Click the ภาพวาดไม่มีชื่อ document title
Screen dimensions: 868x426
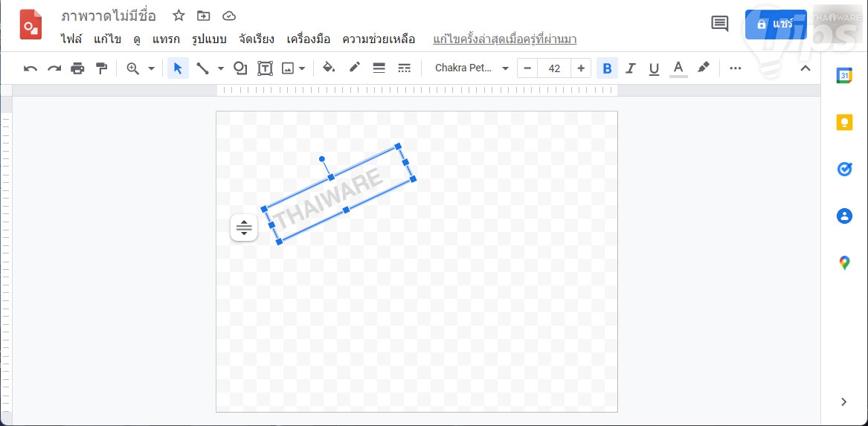pyautogui.click(x=109, y=16)
